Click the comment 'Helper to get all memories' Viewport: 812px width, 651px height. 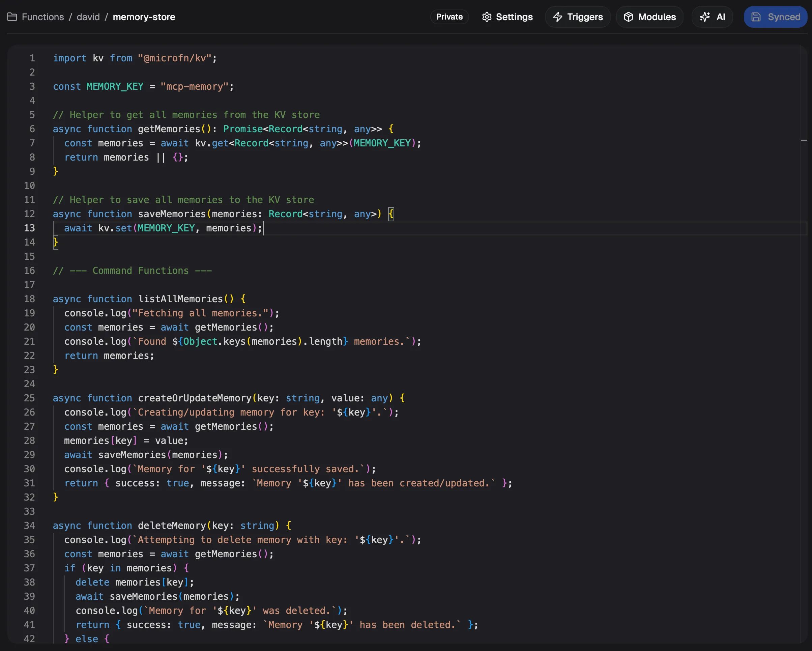coord(186,115)
